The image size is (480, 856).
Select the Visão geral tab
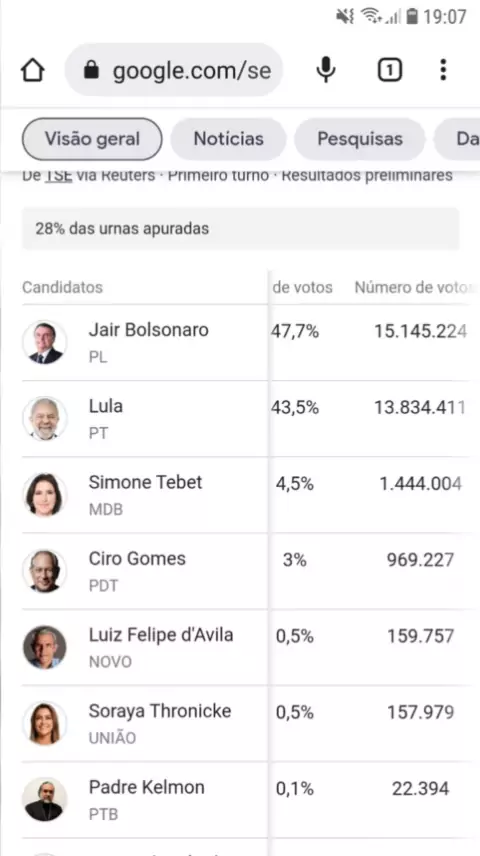point(92,139)
